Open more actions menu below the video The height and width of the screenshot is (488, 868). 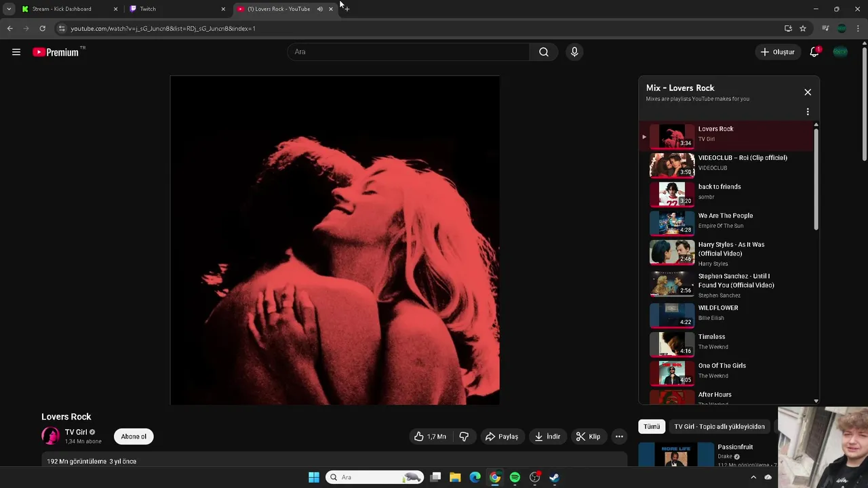point(619,436)
